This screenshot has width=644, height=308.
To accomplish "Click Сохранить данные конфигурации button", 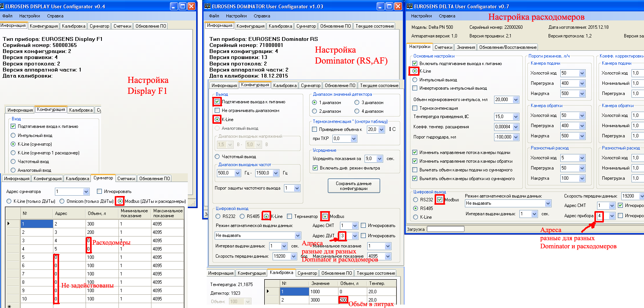I will click(x=354, y=186).
